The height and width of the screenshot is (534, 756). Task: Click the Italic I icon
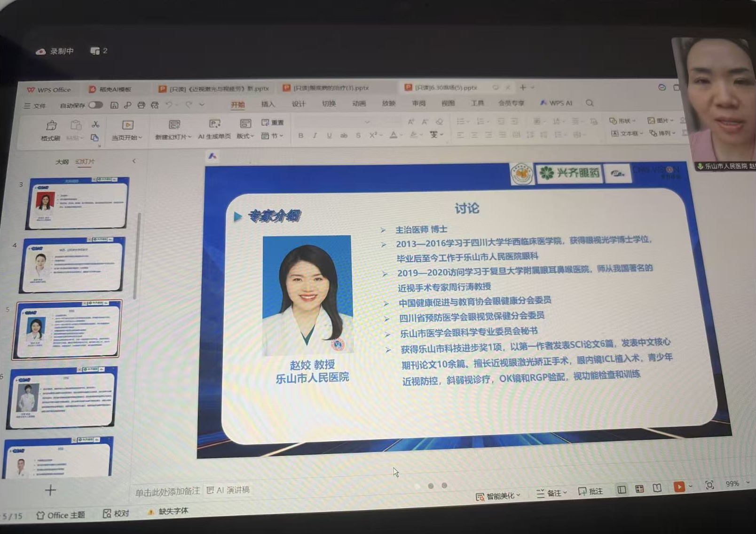(315, 135)
